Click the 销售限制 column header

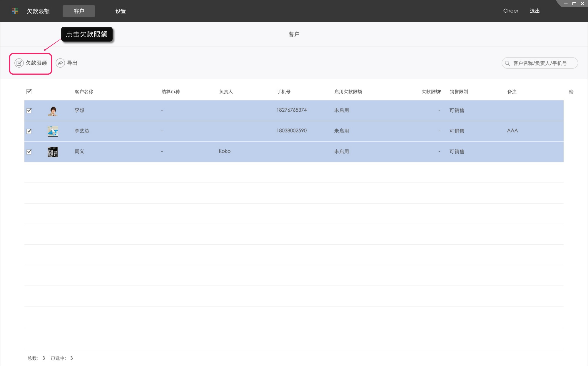pos(459,92)
